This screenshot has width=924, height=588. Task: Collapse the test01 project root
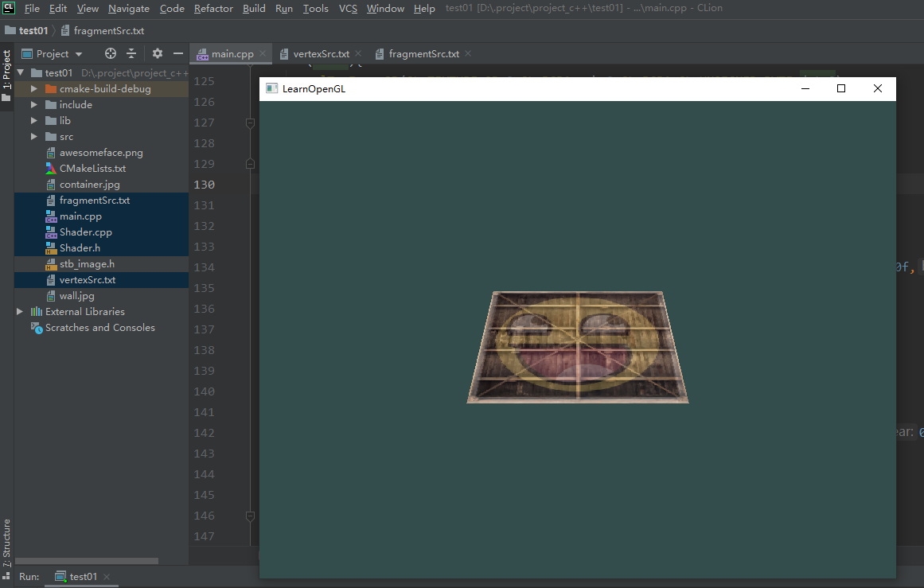click(21, 72)
